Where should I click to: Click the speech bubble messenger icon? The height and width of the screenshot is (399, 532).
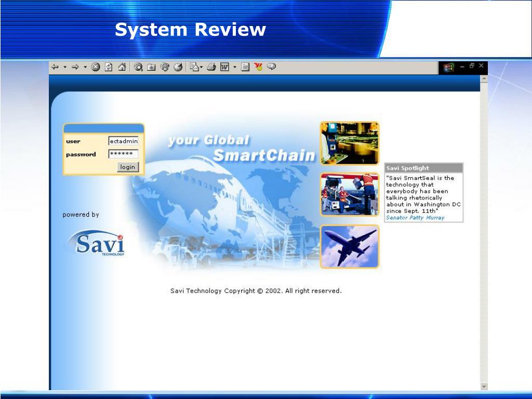click(x=271, y=66)
